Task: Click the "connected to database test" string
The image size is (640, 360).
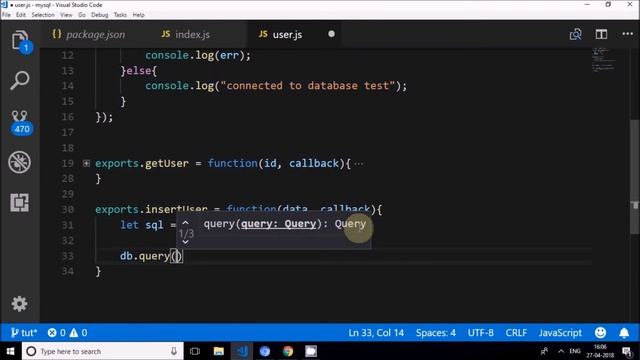Action: pyautogui.click(x=308, y=86)
